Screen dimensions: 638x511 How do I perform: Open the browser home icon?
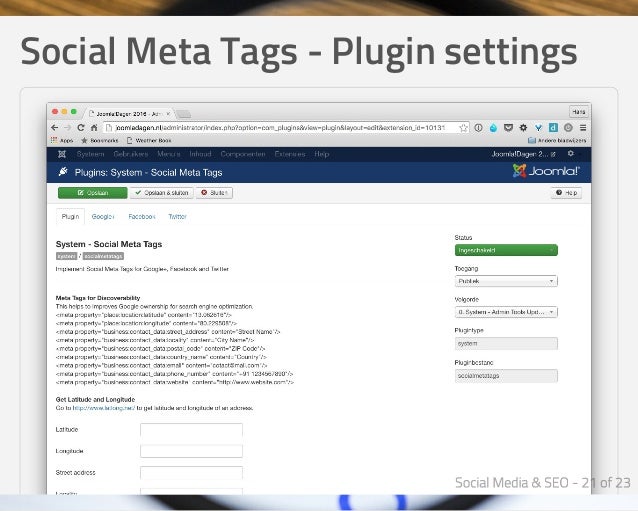tap(94, 128)
